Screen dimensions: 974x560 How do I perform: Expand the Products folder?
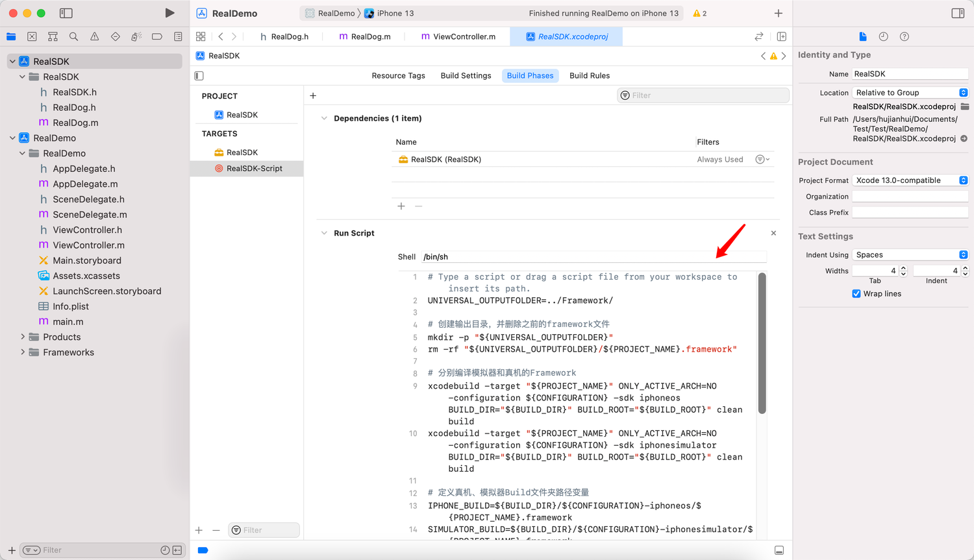(23, 337)
